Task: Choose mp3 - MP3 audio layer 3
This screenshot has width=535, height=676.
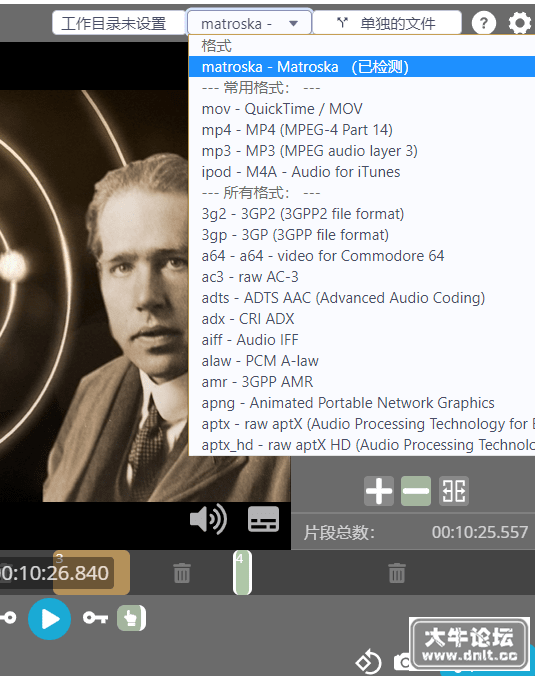Action: coord(362,151)
